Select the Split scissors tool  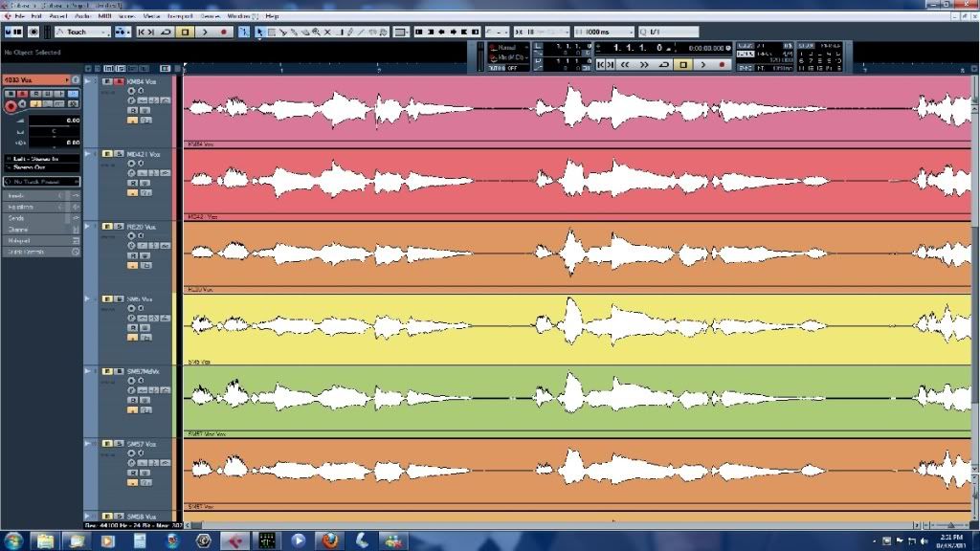282,32
